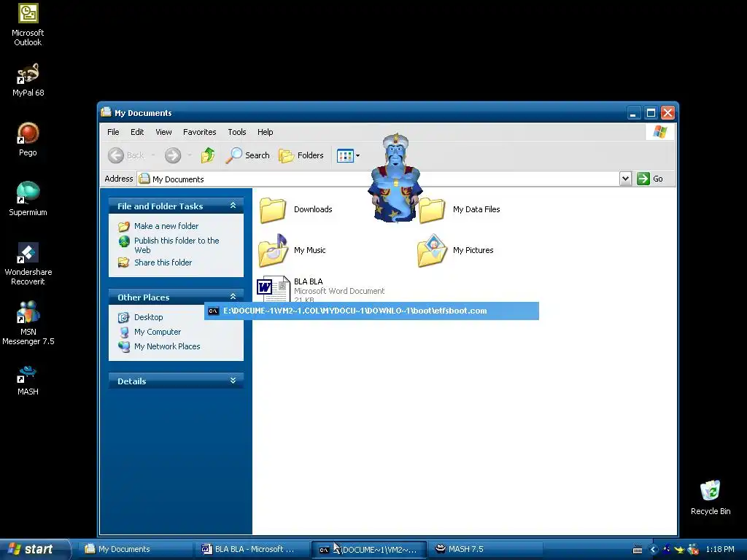Click the Back navigation button
The width and height of the screenshot is (747, 560).
pyautogui.click(x=125, y=155)
